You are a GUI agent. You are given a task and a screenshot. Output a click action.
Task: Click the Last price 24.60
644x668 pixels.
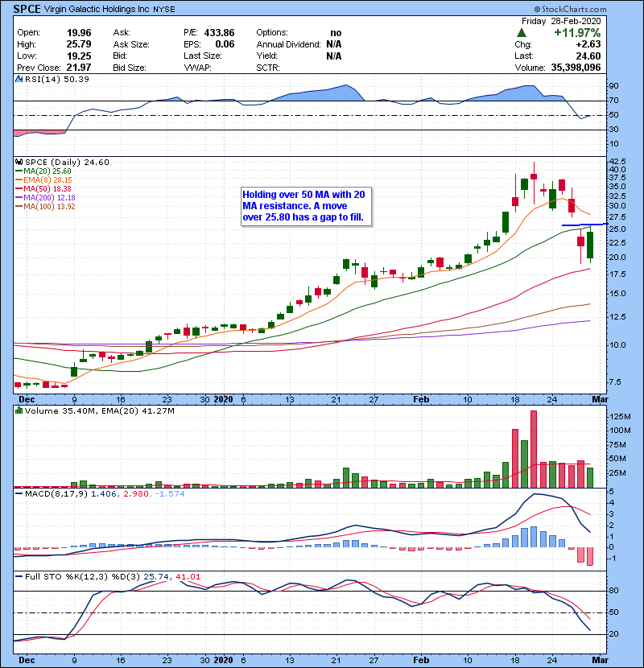588,56
